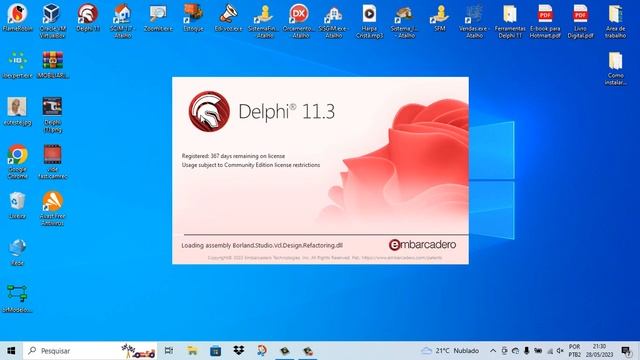Click the microphone tray icon
The width and height of the screenshot is (640, 360).
pos(527,351)
